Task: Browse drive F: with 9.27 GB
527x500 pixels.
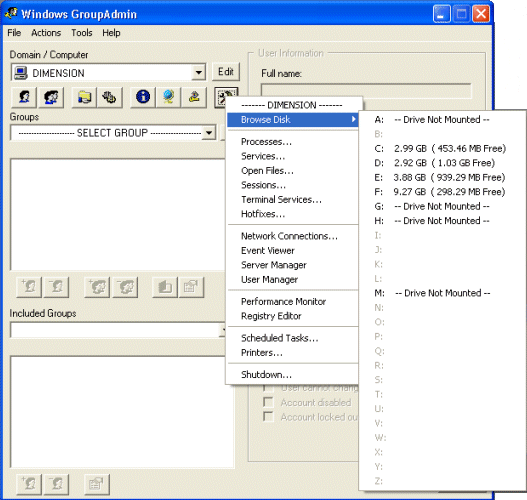Action: 442,192
